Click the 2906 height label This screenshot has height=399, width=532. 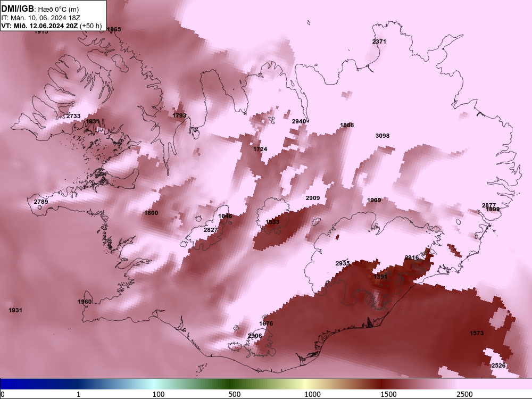click(x=255, y=336)
